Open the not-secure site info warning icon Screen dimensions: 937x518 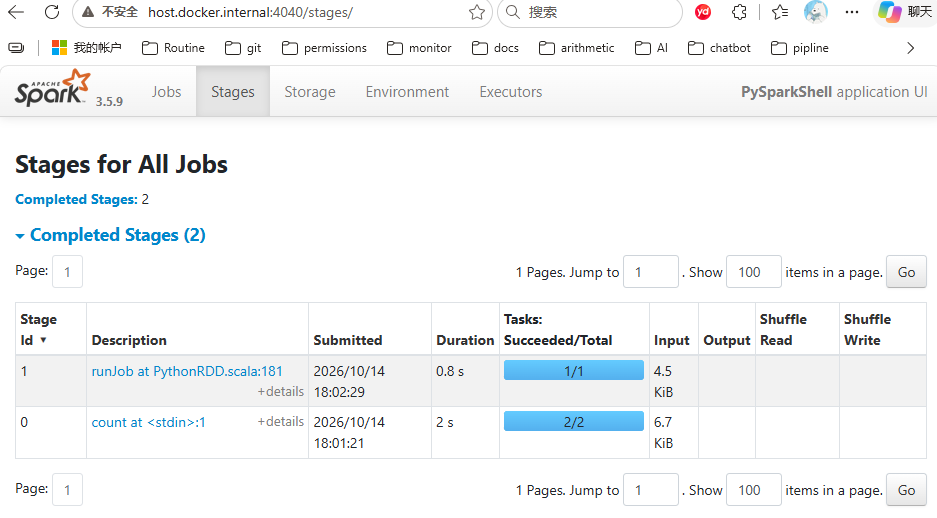point(88,12)
